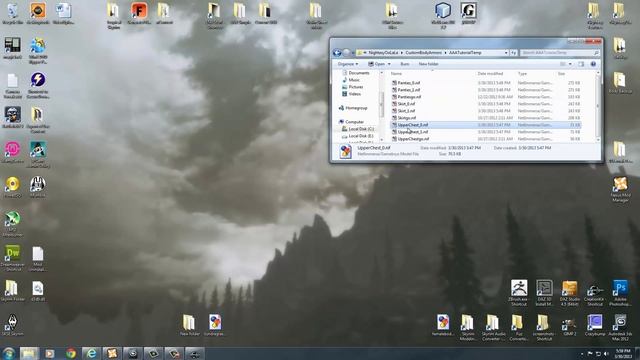Click the file list vertical scrollbar
Image resolution: width=640 pixels, height=360 pixels.
pos(598,106)
